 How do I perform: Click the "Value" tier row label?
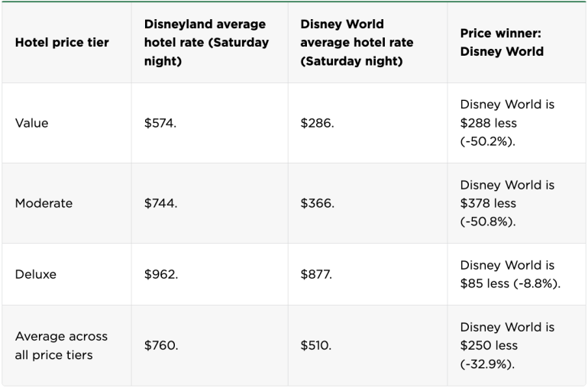pos(31,123)
